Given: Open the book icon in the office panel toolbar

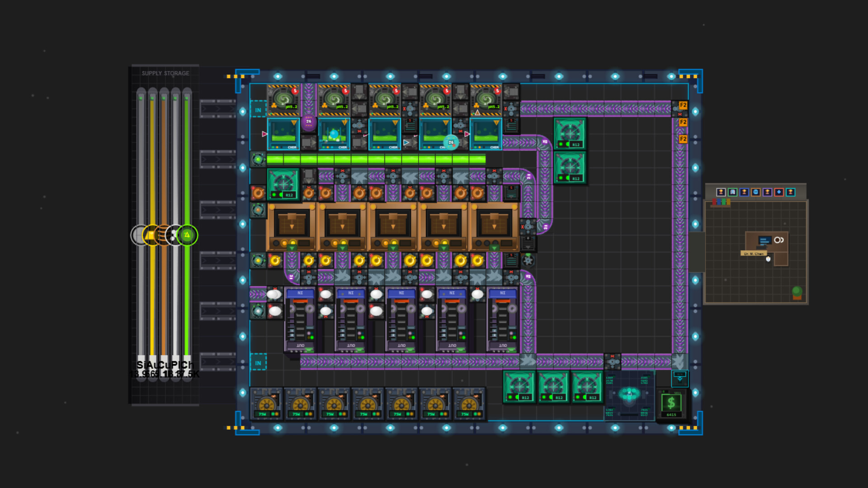Looking at the screenshot, I should click(732, 192).
